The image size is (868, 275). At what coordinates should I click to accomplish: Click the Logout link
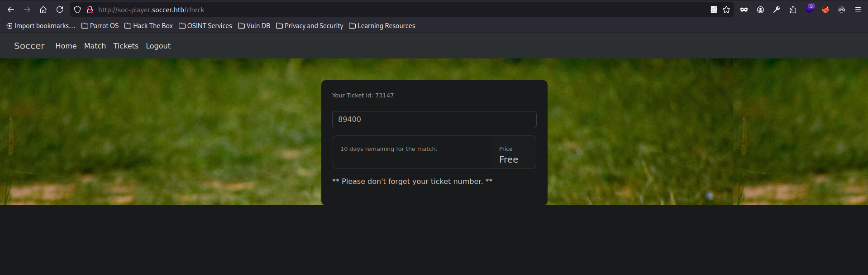pos(158,46)
